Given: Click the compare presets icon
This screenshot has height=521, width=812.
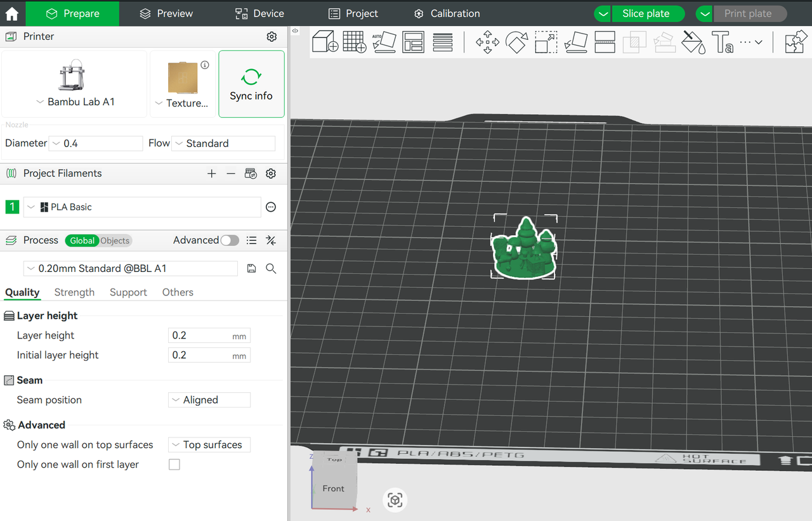Looking at the screenshot, I should [271, 240].
